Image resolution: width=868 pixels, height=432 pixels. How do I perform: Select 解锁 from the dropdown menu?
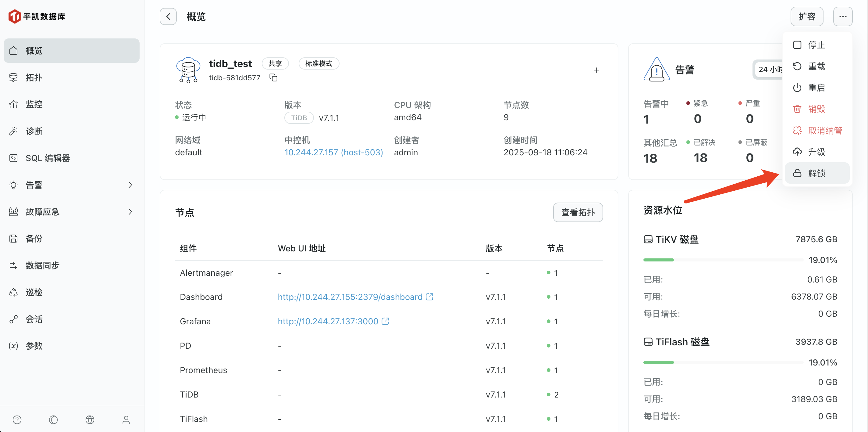coord(816,173)
